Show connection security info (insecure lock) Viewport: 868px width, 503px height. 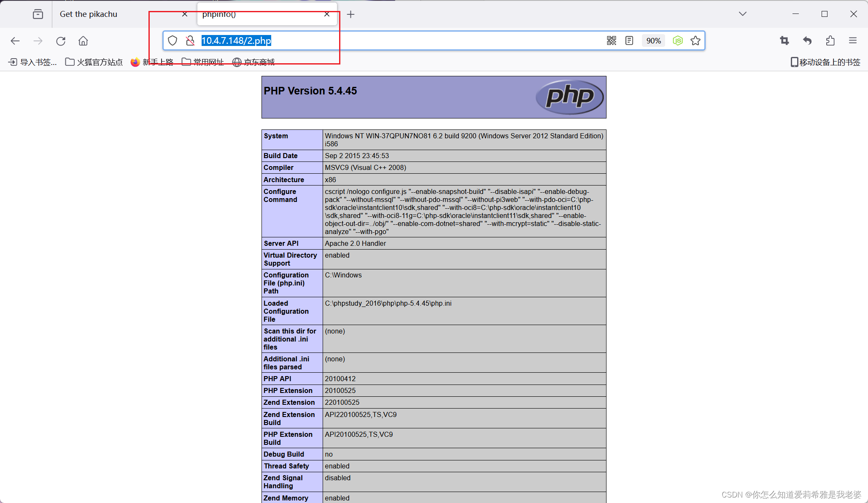(190, 40)
